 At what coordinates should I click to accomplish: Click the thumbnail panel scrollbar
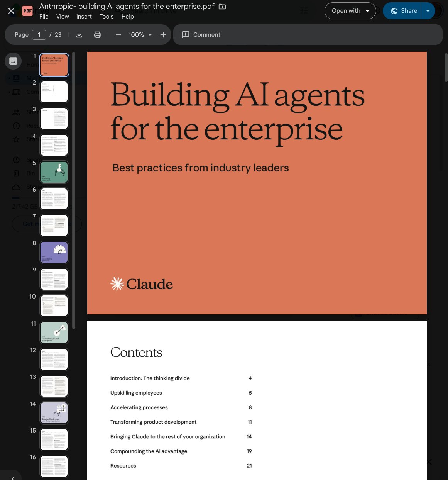(x=74, y=190)
